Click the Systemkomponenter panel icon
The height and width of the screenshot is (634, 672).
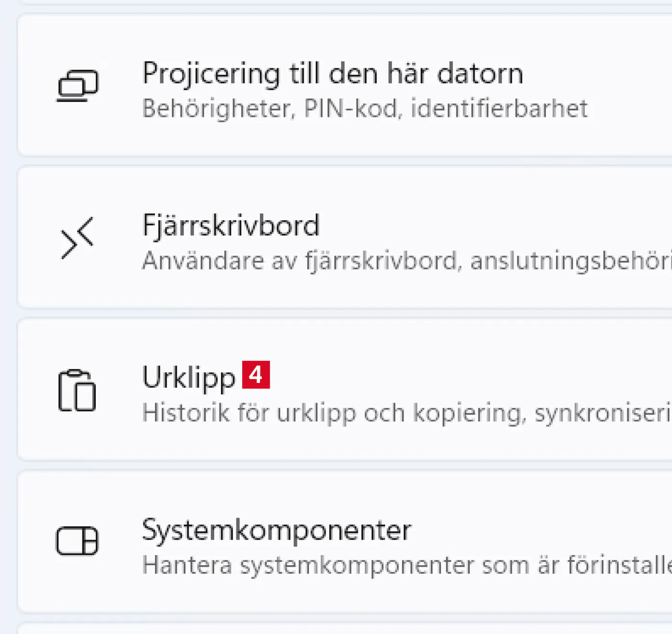77,541
